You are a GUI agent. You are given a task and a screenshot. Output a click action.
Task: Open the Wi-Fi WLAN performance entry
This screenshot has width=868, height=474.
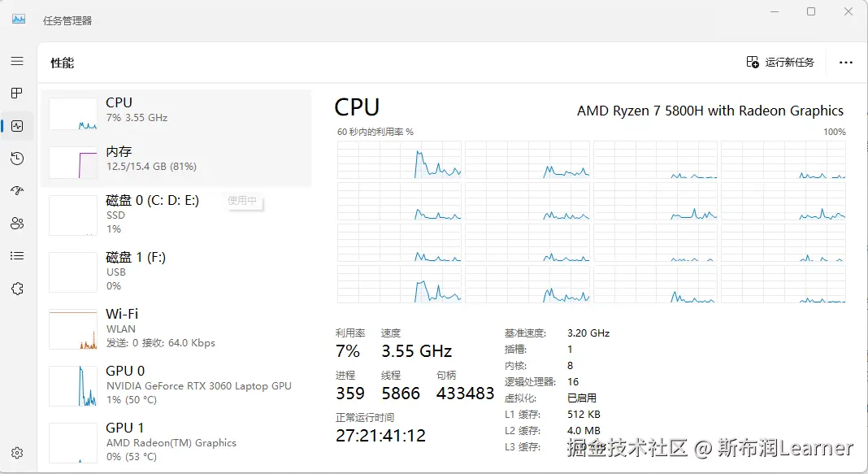176,329
